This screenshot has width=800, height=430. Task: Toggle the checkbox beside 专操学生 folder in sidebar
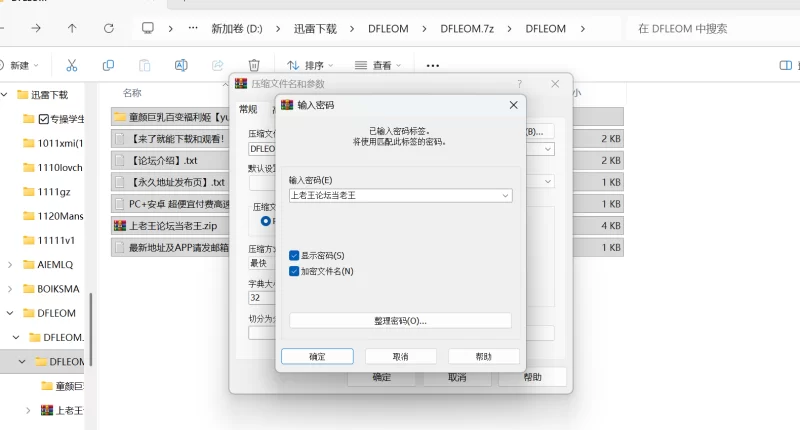coord(44,119)
